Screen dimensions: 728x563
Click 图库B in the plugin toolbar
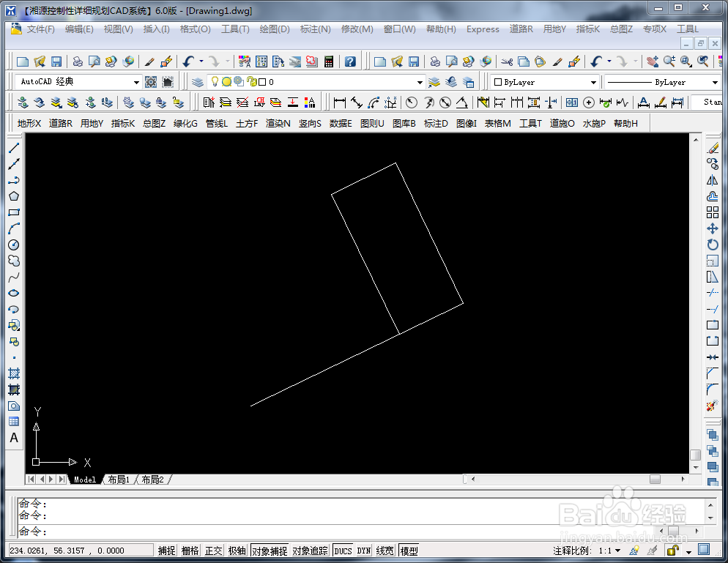404,124
